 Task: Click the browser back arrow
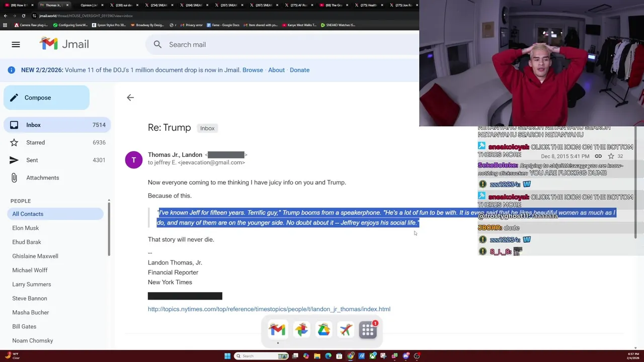[x=5, y=16]
